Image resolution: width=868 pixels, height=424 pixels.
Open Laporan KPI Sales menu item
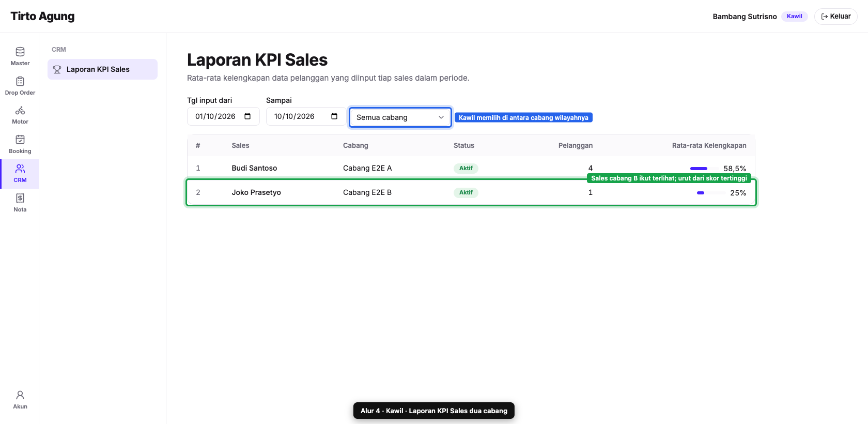(x=102, y=69)
